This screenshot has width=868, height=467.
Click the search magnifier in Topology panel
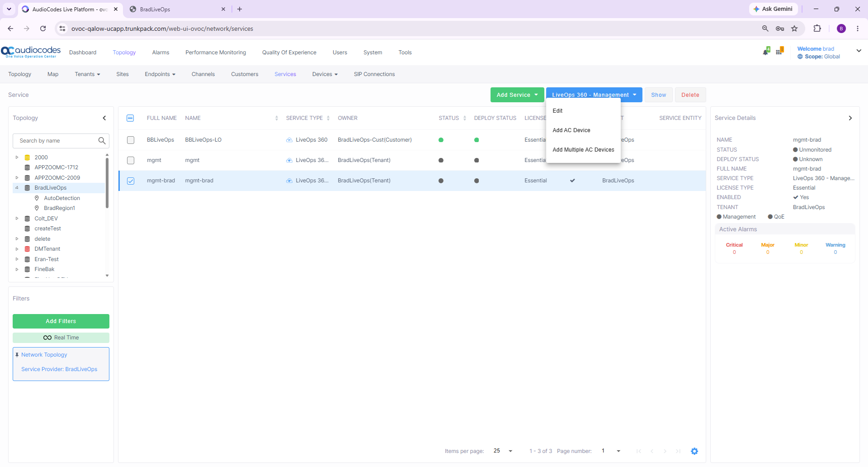[x=102, y=141]
